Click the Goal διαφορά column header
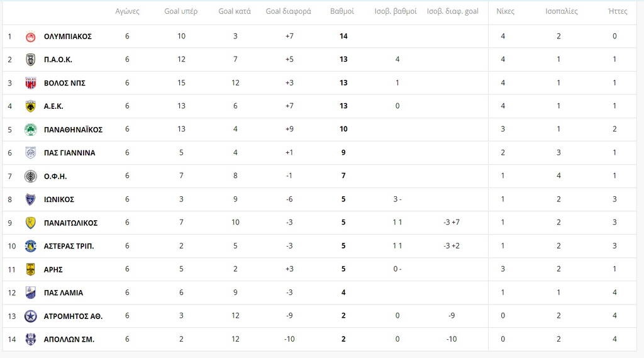The image size is (644, 358). pos(288,11)
